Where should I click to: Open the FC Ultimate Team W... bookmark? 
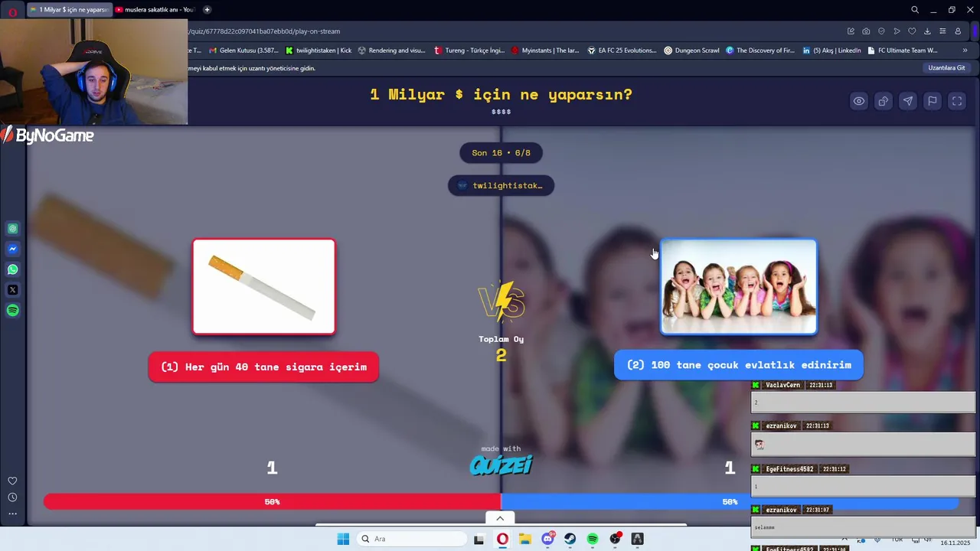tap(902, 51)
